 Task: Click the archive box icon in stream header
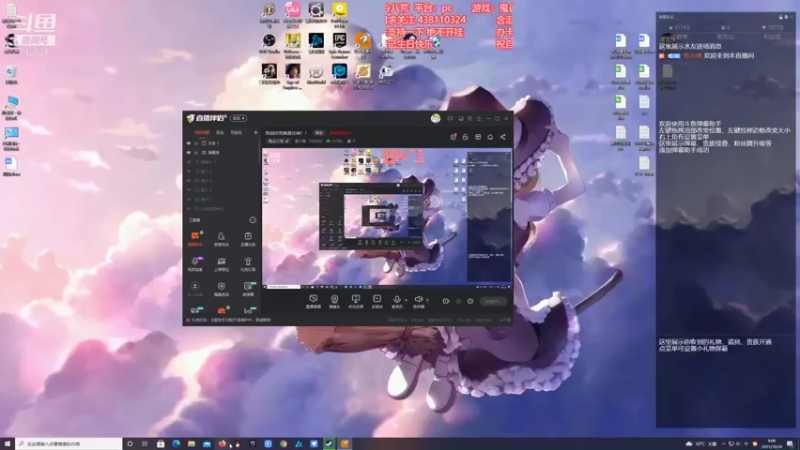point(478,137)
